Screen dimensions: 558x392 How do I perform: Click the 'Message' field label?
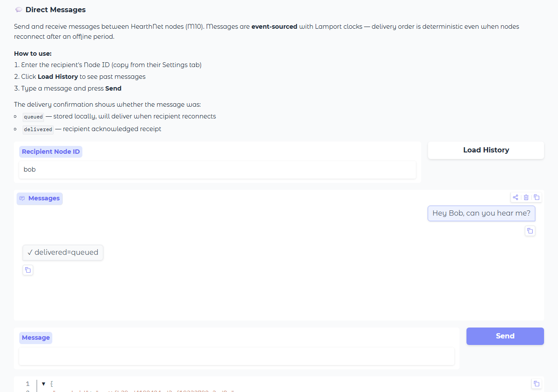[x=36, y=338]
